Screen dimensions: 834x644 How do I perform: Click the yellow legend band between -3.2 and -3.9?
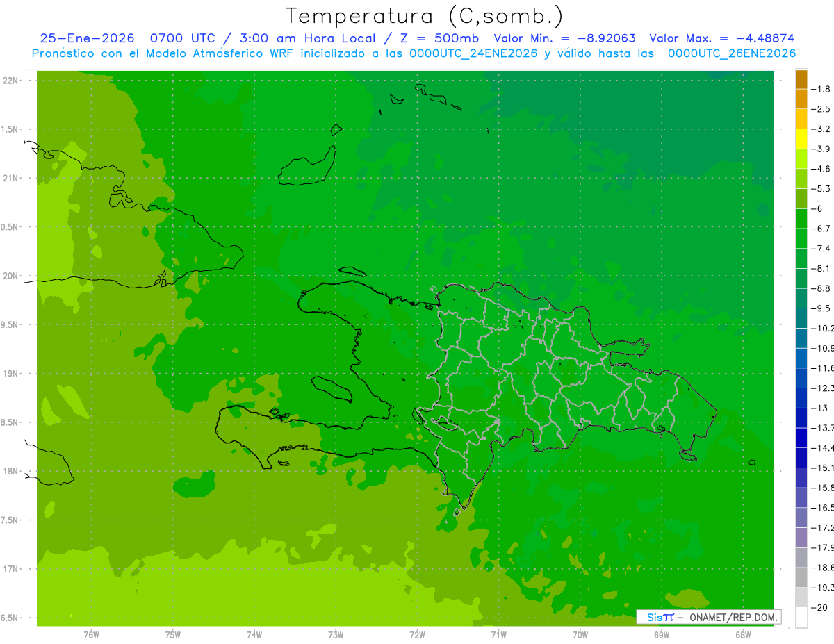click(801, 139)
